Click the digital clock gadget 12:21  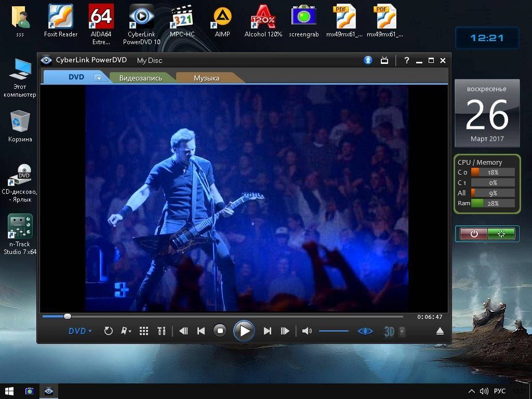(x=487, y=38)
